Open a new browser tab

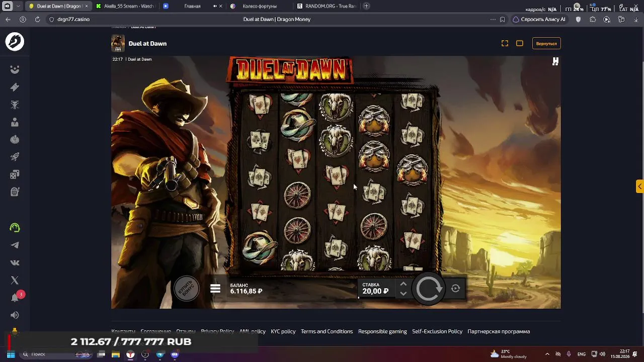(366, 6)
